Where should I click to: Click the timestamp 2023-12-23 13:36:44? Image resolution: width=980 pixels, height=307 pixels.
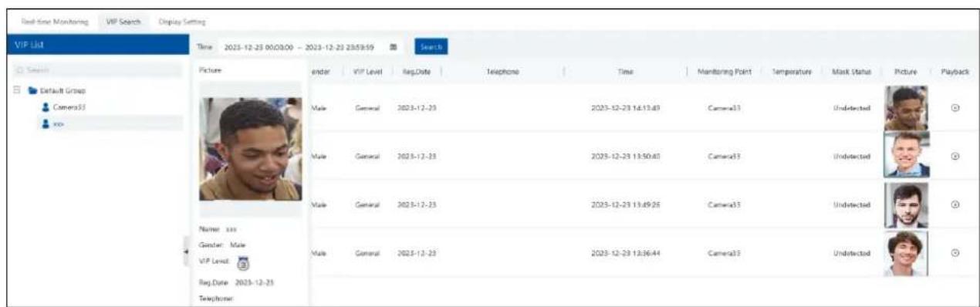tap(625, 252)
